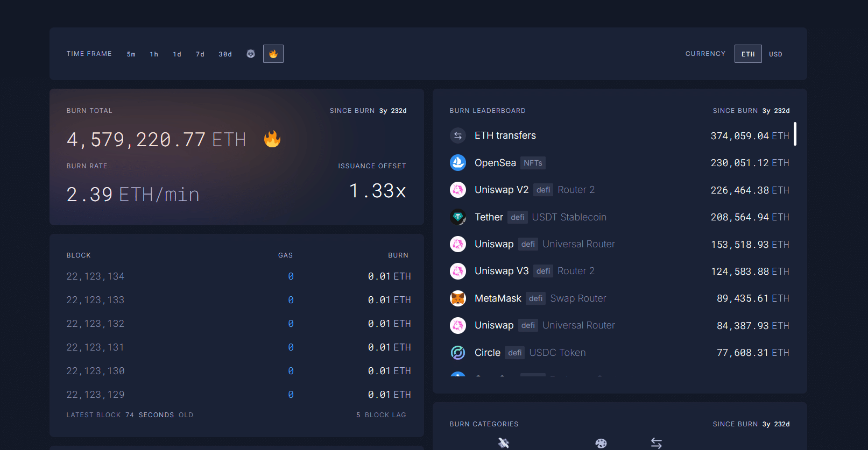Screen dimensions: 868x450
Task: Open the Uniswap V3 Router 2 entry
Action: tap(619, 271)
